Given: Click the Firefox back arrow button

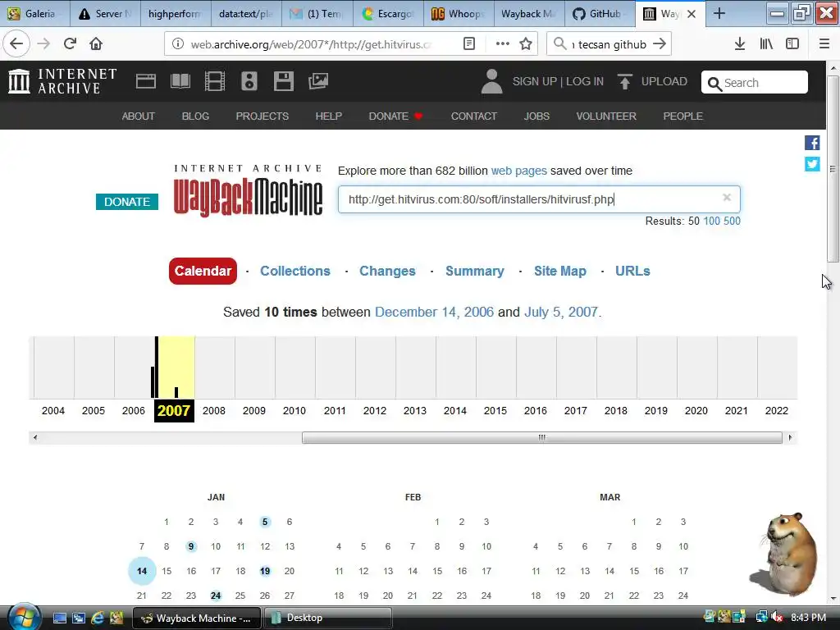Looking at the screenshot, I should (16, 44).
